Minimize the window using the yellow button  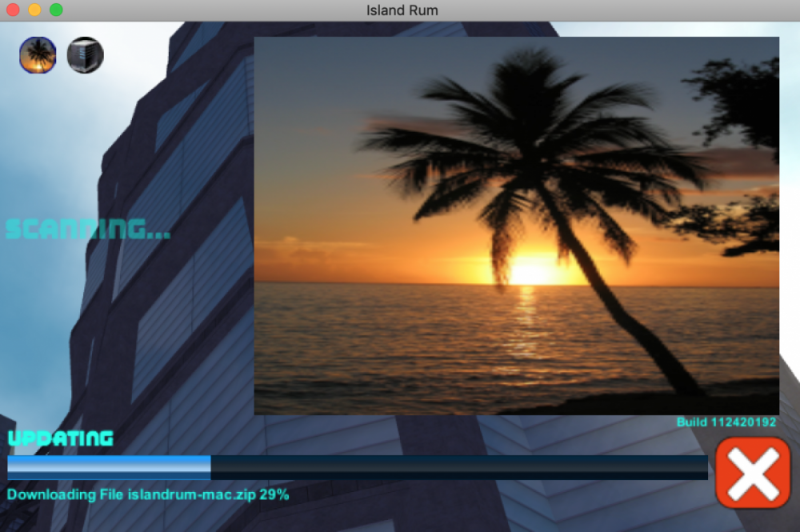tap(34, 10)
